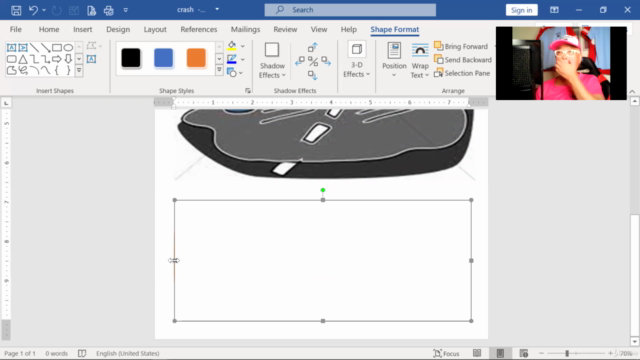Switch to the Review tab

pos(285,29)
